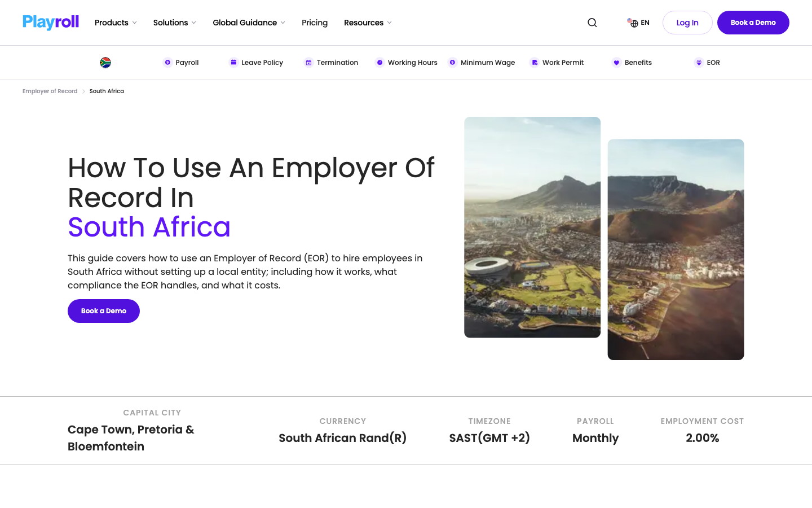The height and width of the screenshot is (508, 812).
Task: Click the Work Permit icon
Action: [x=535, y=63]
